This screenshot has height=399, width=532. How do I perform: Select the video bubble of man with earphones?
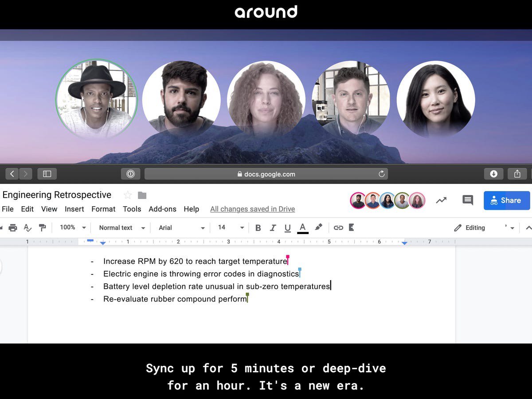coord(351,100)
